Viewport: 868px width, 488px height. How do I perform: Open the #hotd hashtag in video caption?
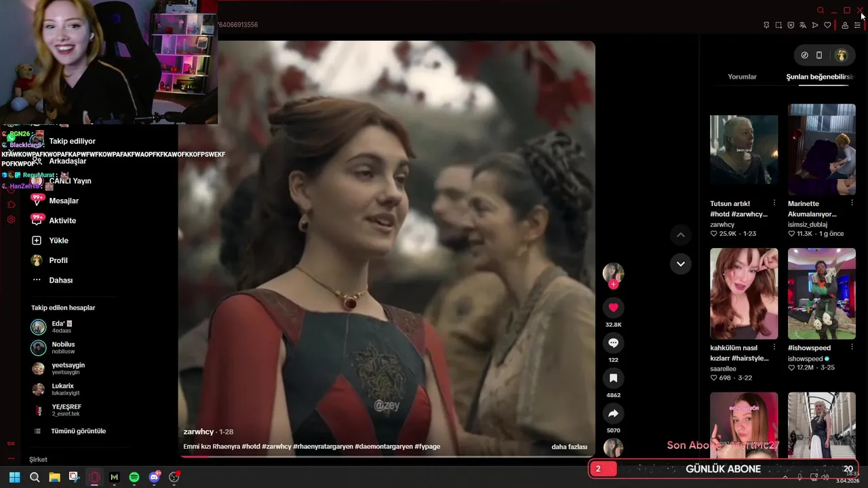(x=251, y=447)
